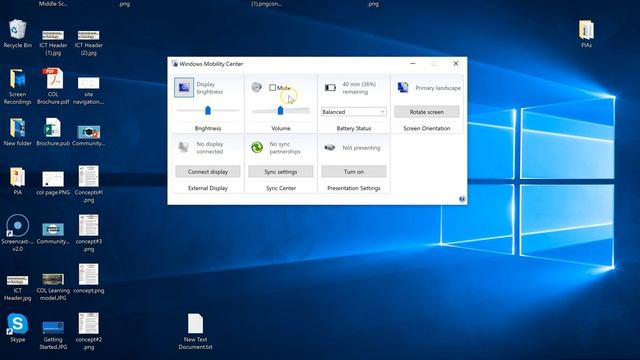Viewport: 640px width, 360px height.
Task: Click the 'Primary landscape' text
Action: (438, 88)
